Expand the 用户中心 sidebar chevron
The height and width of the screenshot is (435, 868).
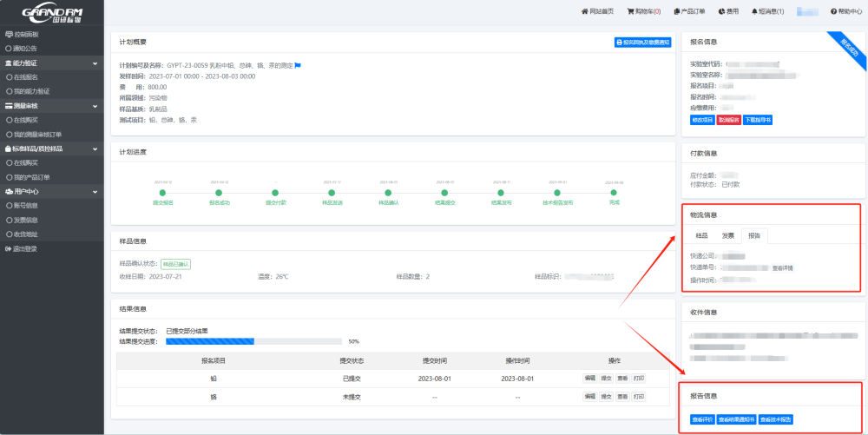click(x=95, y=191)
